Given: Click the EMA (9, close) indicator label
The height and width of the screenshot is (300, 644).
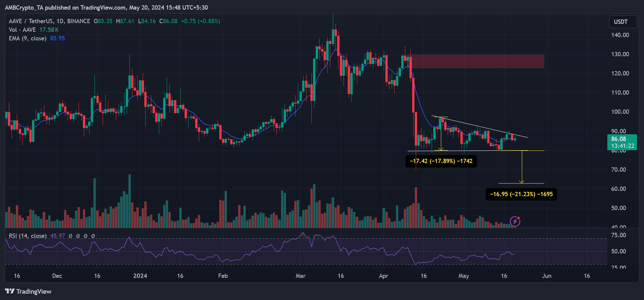Looking at the screenshot, I should [x=27, y=38].
